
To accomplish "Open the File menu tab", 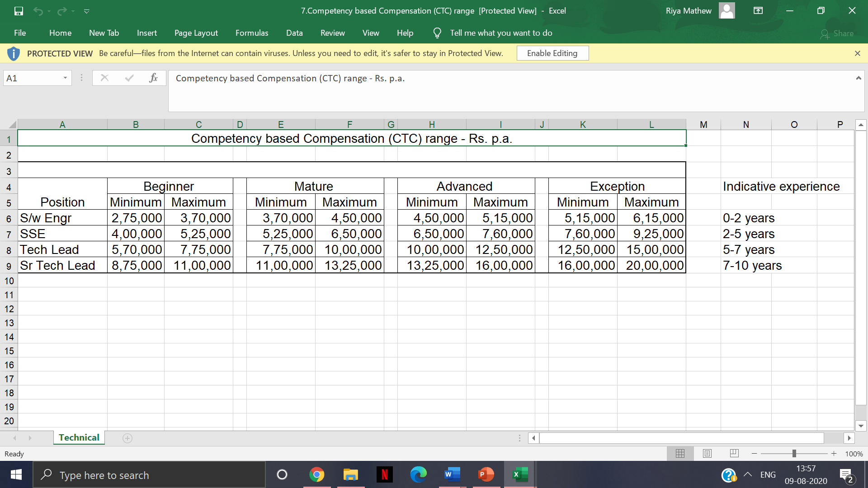I will 21,33.
